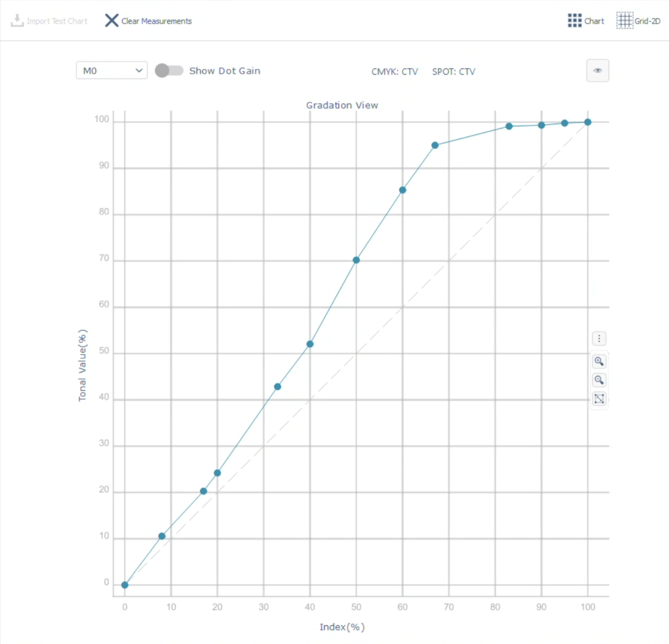The width and height of the screenshot is (669, 644).
Task: Fit the chart to view with reset-zoom icon
Action: coord(599,398)
